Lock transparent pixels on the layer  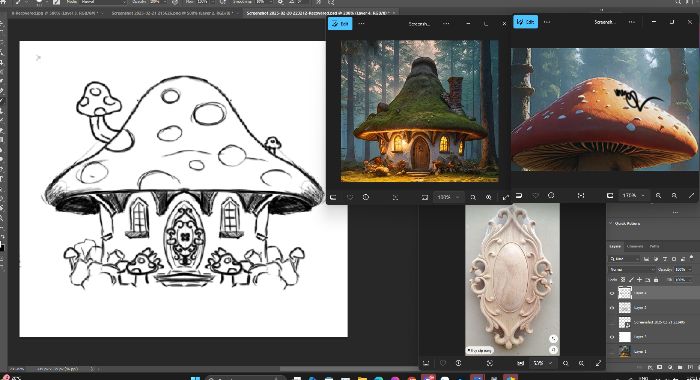(623, 280)
